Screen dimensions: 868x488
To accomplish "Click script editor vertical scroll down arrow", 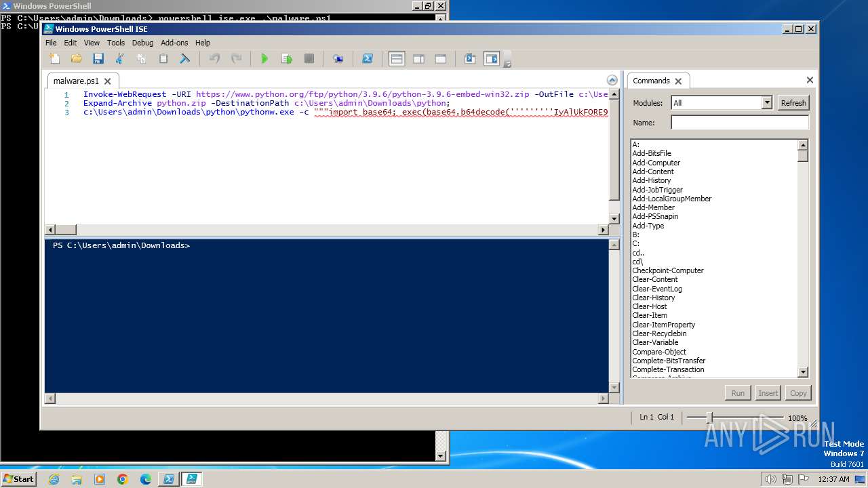I will 614,219.
